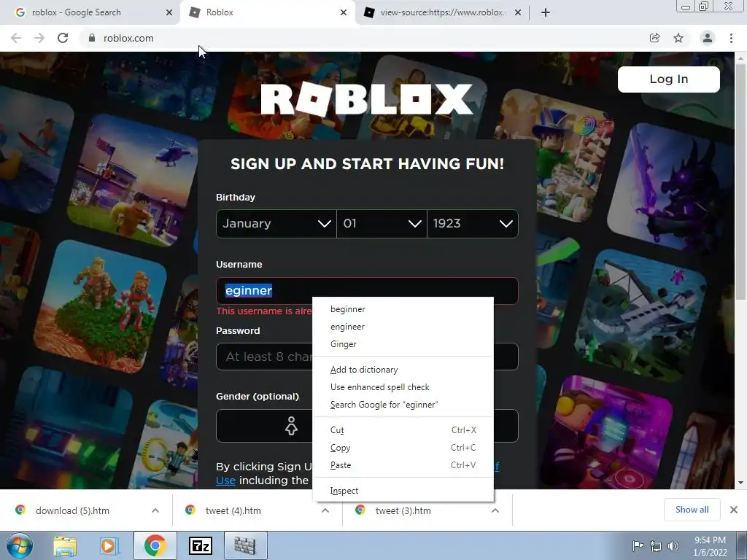This screenshot has width=747, height=560.
Task: Click Chrome icon in taskbar
Action: [155, 545]
